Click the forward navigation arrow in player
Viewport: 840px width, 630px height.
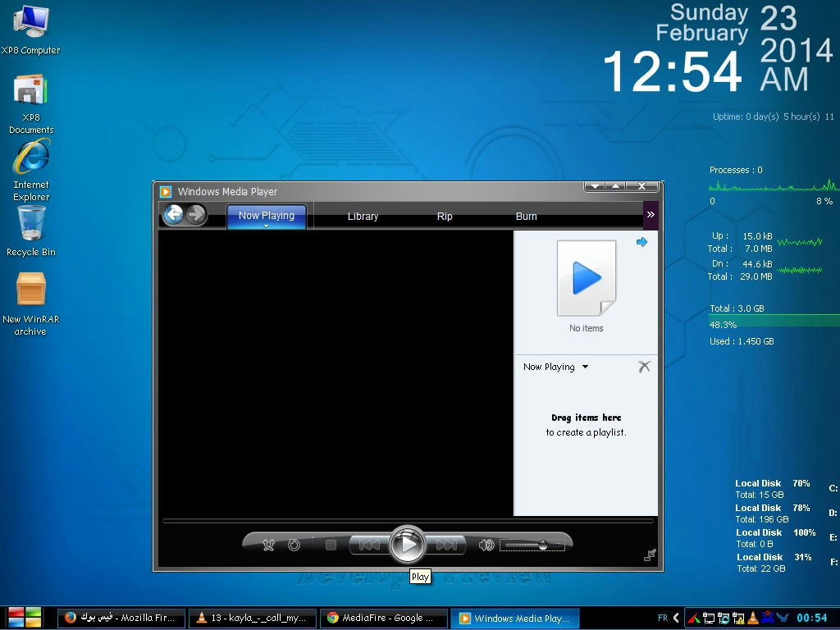pos(196,215)
